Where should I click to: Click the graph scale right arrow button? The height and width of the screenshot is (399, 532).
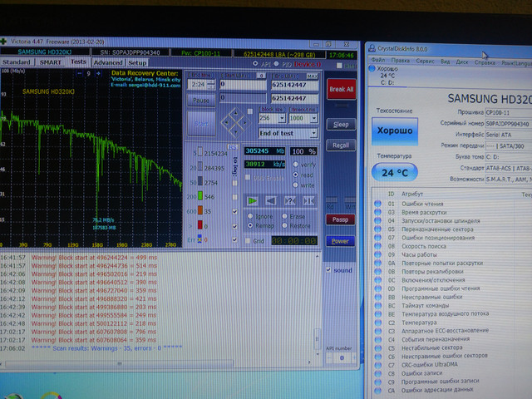(x=98, y=73)
